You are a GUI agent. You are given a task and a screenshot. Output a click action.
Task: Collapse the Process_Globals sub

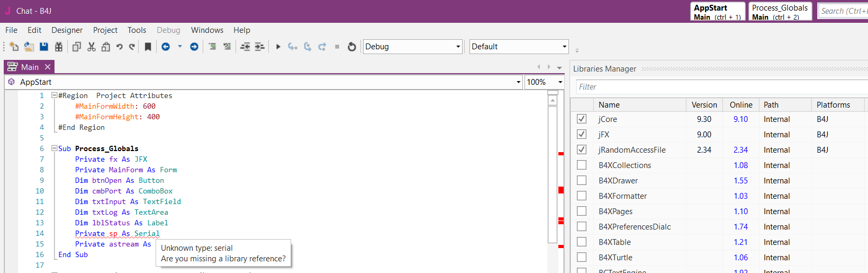[x=54, y=148]
